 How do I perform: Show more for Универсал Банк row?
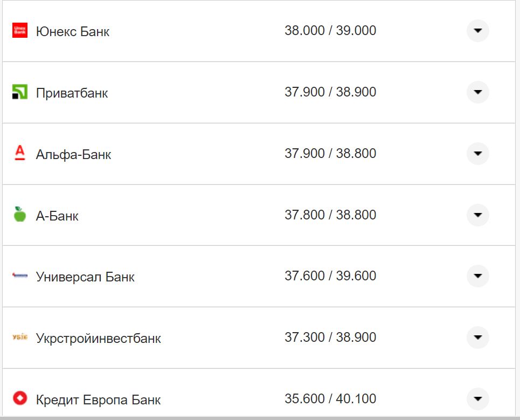click(477, 276)
